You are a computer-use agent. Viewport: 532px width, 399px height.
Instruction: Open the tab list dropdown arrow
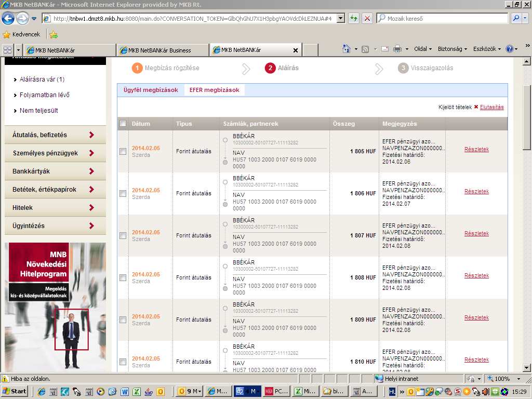point(18,50)
